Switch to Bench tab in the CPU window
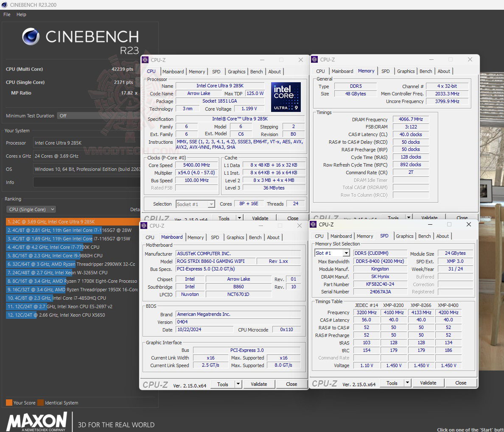 [257, 72]
